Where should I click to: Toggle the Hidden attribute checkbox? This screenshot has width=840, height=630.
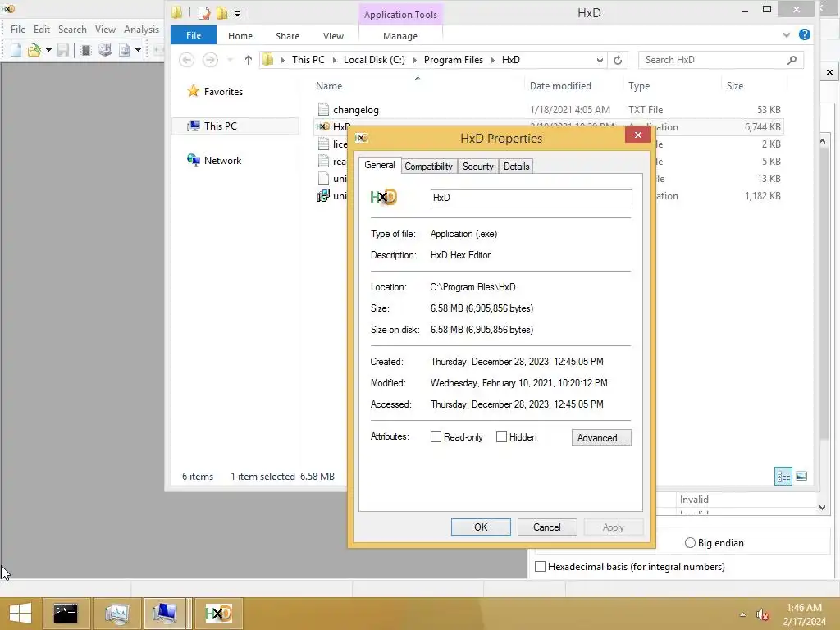point(501,437)
